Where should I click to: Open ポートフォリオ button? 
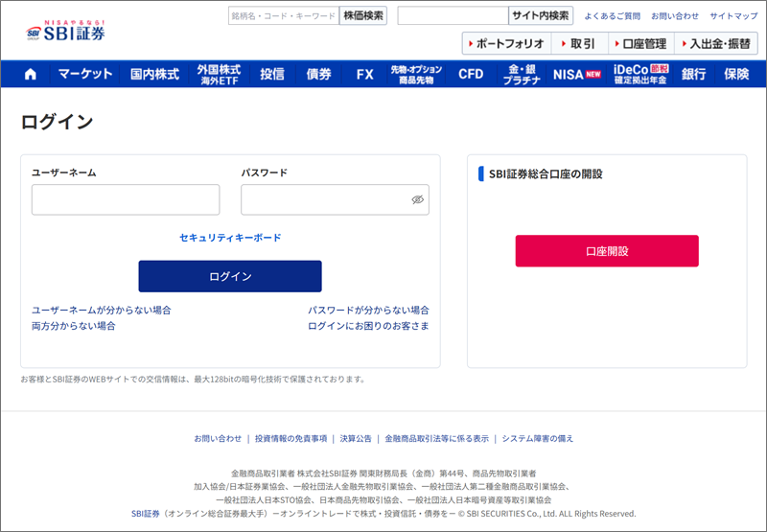point(507,44)
